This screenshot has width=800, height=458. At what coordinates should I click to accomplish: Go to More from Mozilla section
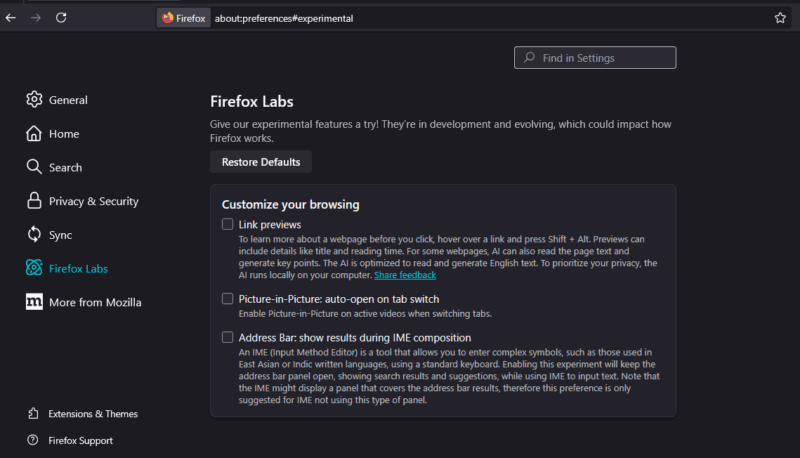94,302
